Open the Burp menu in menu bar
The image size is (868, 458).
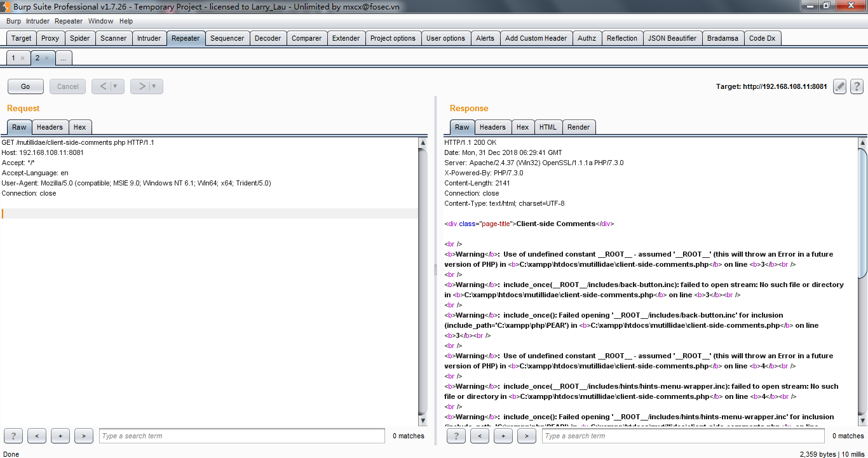pos(13,21)
